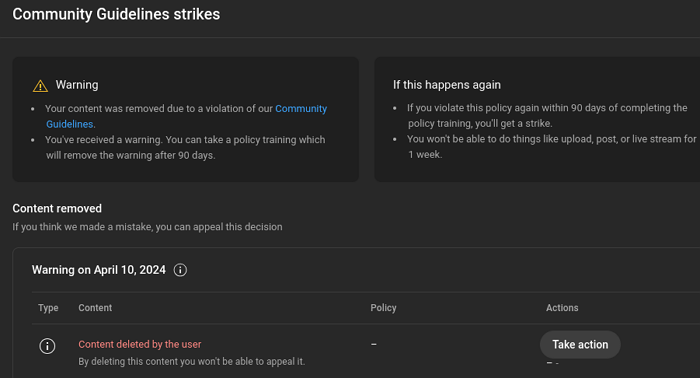Click info icon beside Warning on April 10, 2024

coord(180,270)
